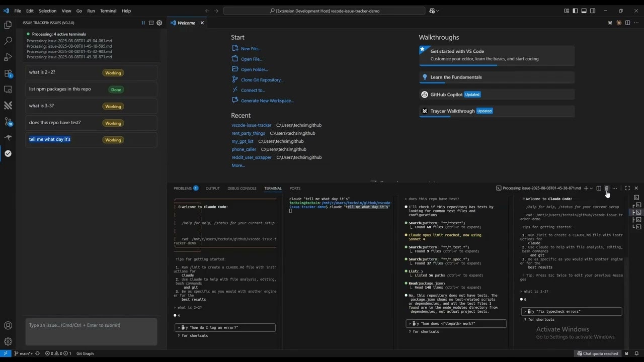
Task: Open Git Graph from the status bar
Action: pyautogui.click(x=85, y=353)
